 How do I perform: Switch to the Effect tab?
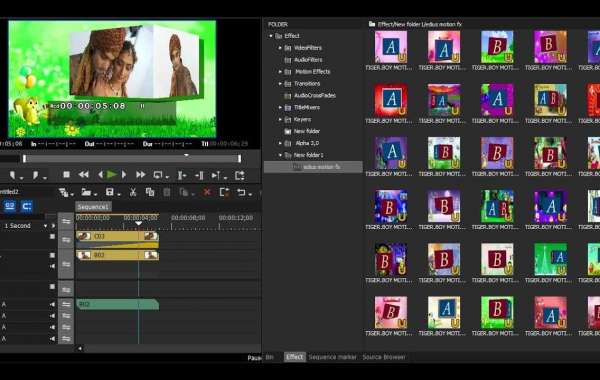coord(295,357)
